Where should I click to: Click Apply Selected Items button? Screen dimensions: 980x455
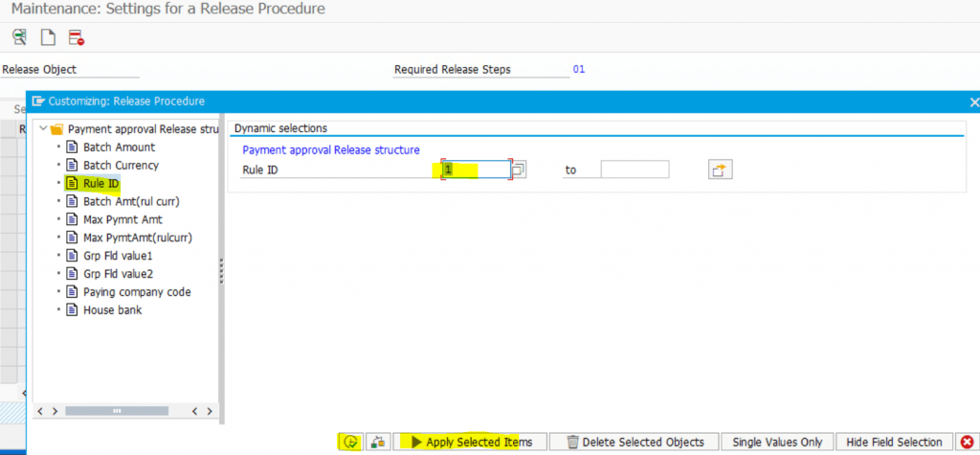coord(470,442)
